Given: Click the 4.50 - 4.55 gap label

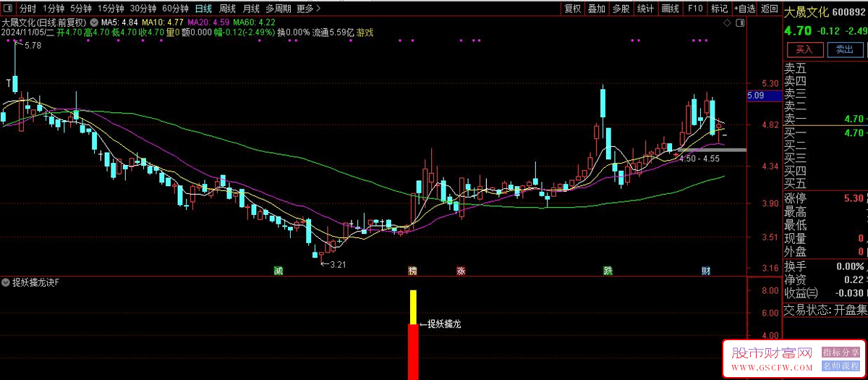Looking at the screenshot, I should 699,157.
